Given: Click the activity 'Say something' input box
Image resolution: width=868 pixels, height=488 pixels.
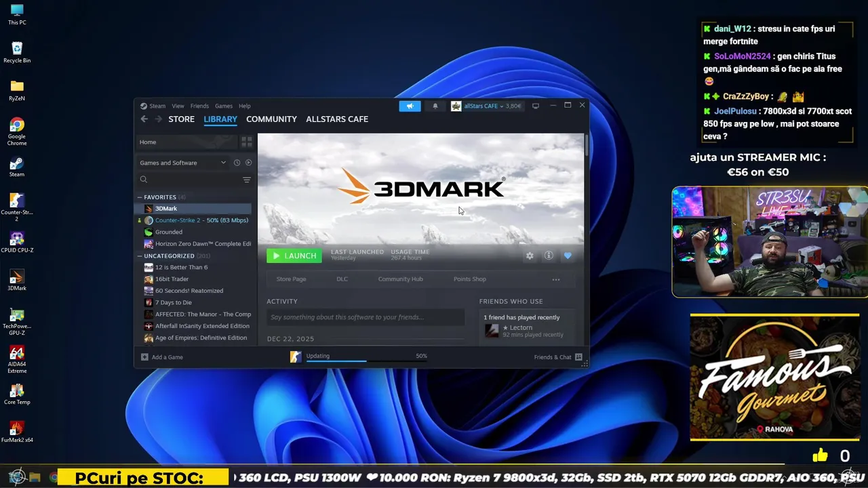Looking at the screenshot, I should tap(366, 317).
